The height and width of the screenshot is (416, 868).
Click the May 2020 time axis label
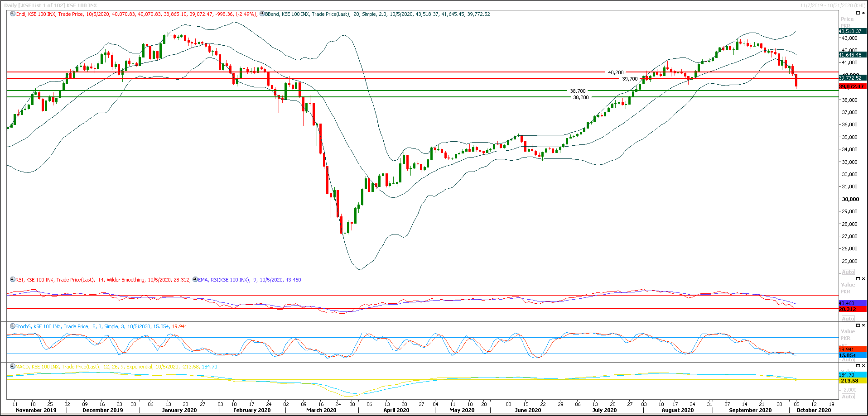462,410
